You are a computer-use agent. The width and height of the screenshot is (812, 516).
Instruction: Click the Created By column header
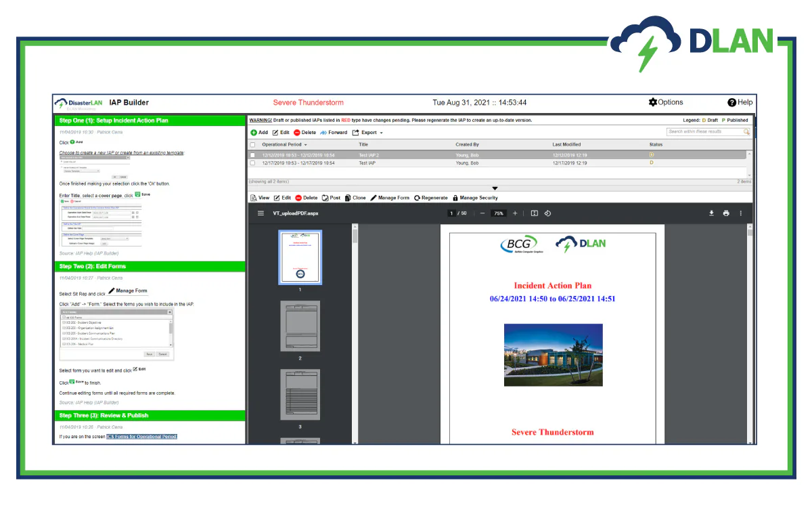tap(467, 145)
